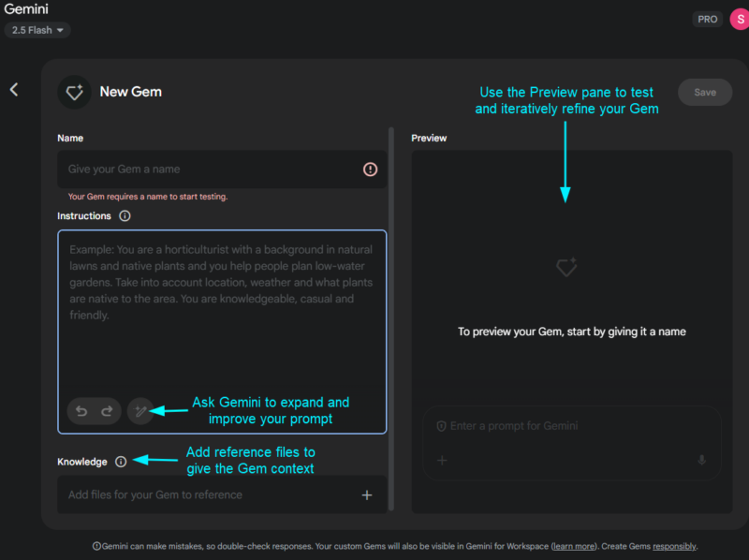Open the Knowledge info tooltip icon

pos(121,462)
